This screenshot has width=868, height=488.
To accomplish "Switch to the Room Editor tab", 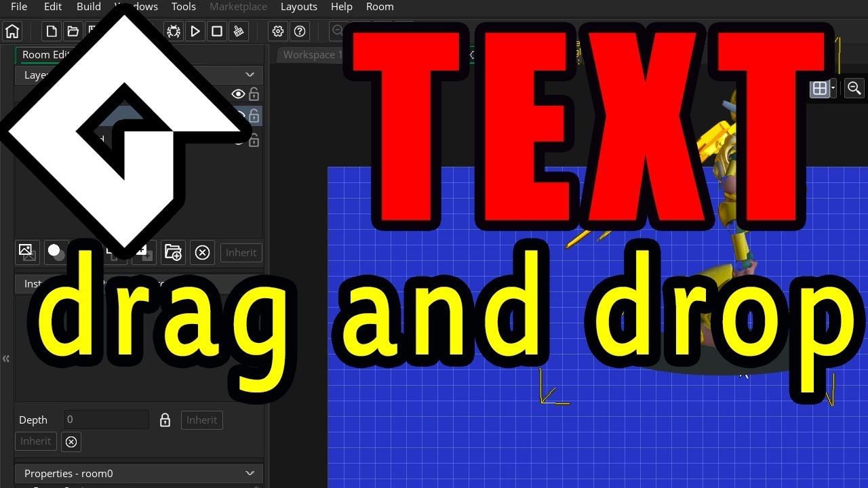I will (45, 55).
